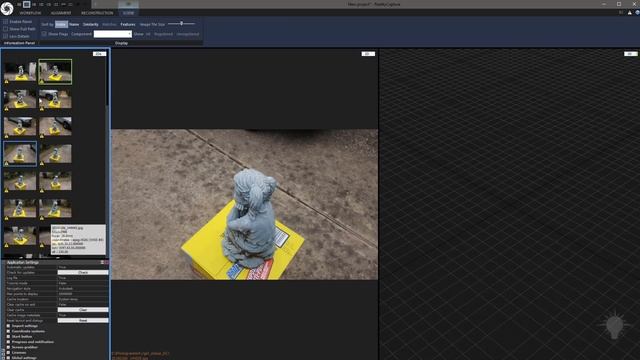Click the blue help globe icon at top right

tap(637, 13)
